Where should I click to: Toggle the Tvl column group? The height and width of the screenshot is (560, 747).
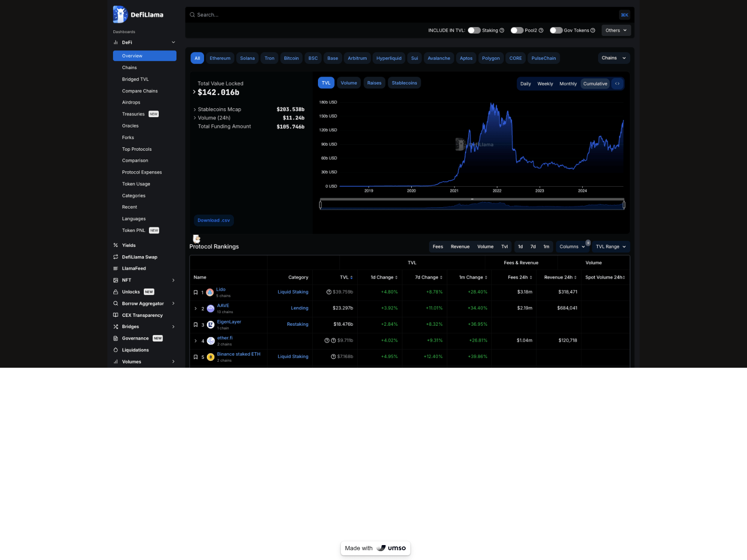click(x=505, y=247)
